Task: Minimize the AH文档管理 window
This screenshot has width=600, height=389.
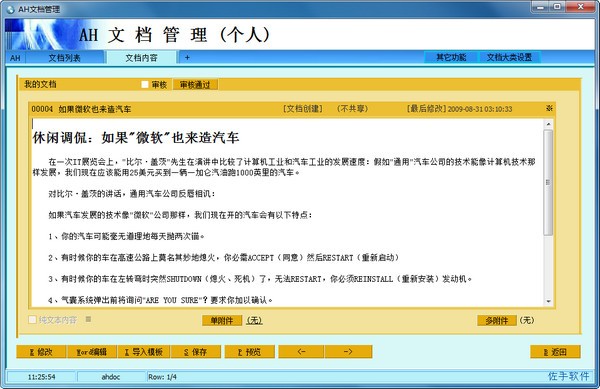Action: [x=540, y=7]
